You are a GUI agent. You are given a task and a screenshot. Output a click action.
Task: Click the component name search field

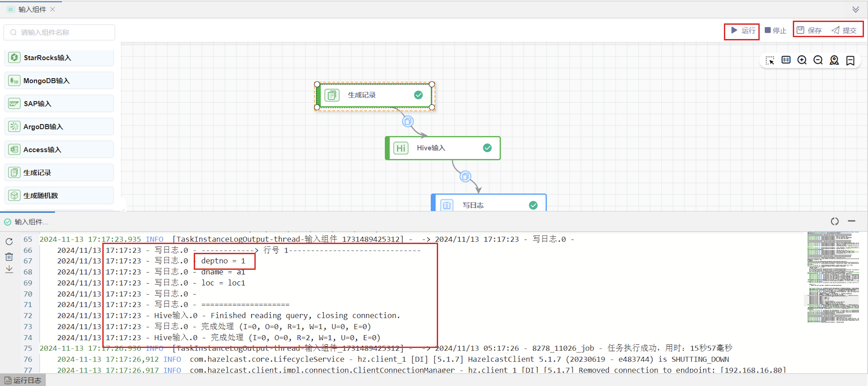point(59,32)
